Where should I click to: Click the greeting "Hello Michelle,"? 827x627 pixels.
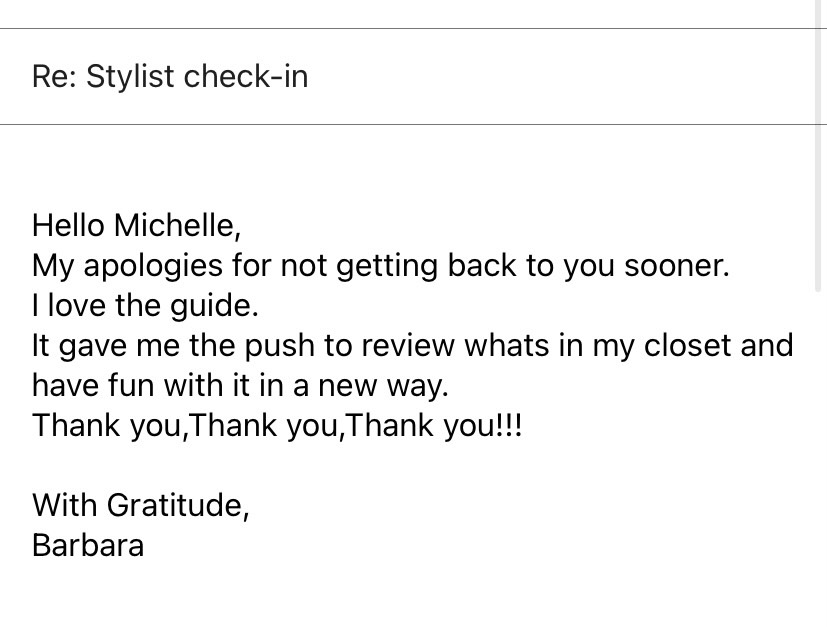pyautogui.click(x=136, y=225)
